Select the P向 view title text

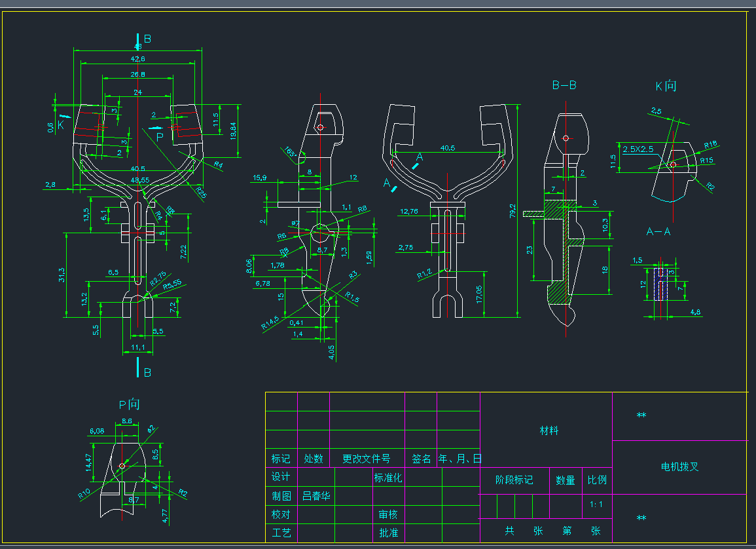pyautogui.click(x=129, y=404)
